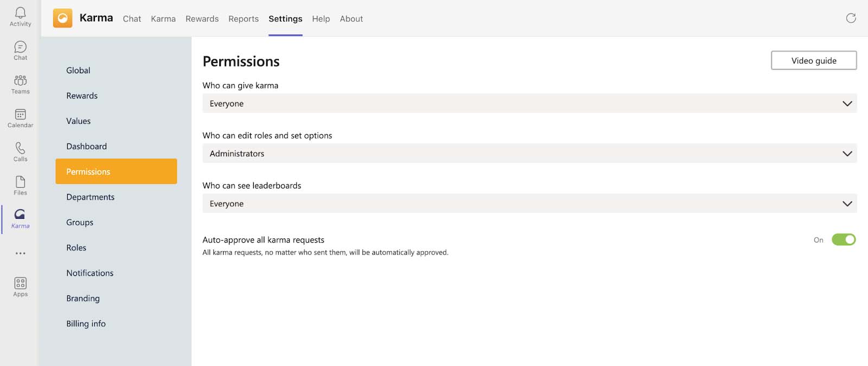Switch to the Rewards tab
Screen dimensions: 868x366
point(202,18)
